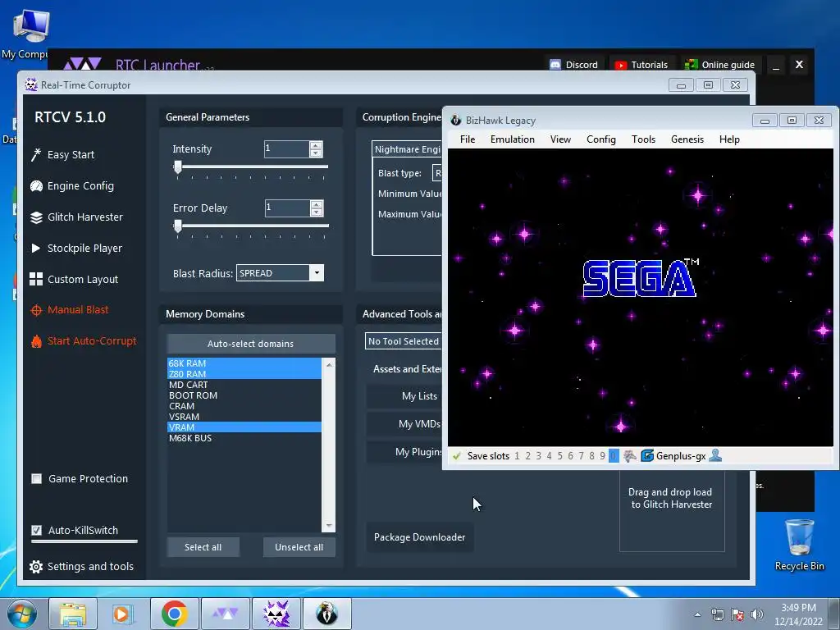
Task: Switch to Real-Time Corruptor taskbar icon
Action: tap(276, 614)
